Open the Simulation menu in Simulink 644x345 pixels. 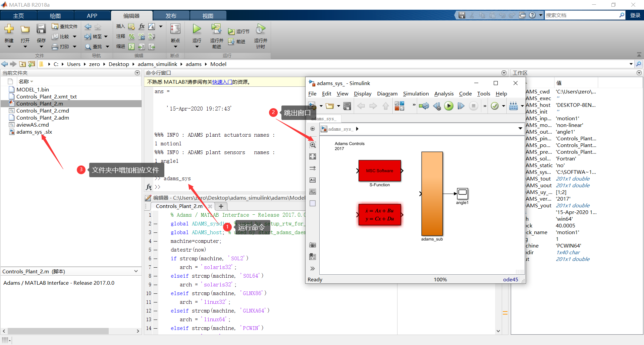coord(416,94)
